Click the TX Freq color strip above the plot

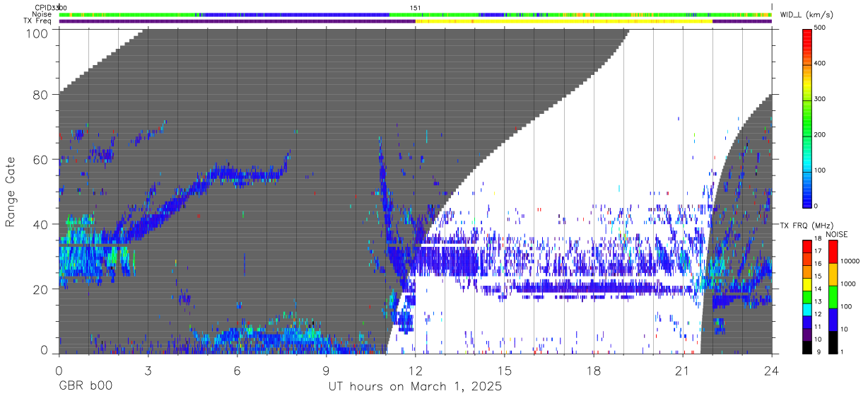pyautogui.click(x=416, y=21)
